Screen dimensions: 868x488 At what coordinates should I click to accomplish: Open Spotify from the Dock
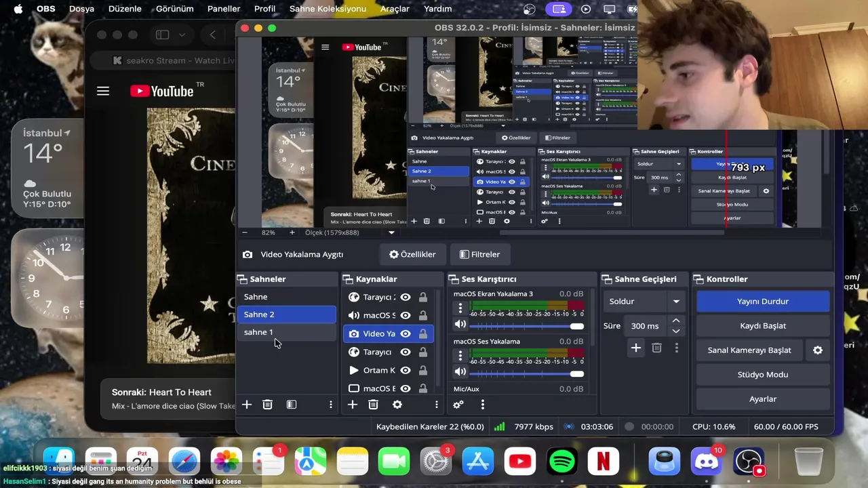coord(561,462)
